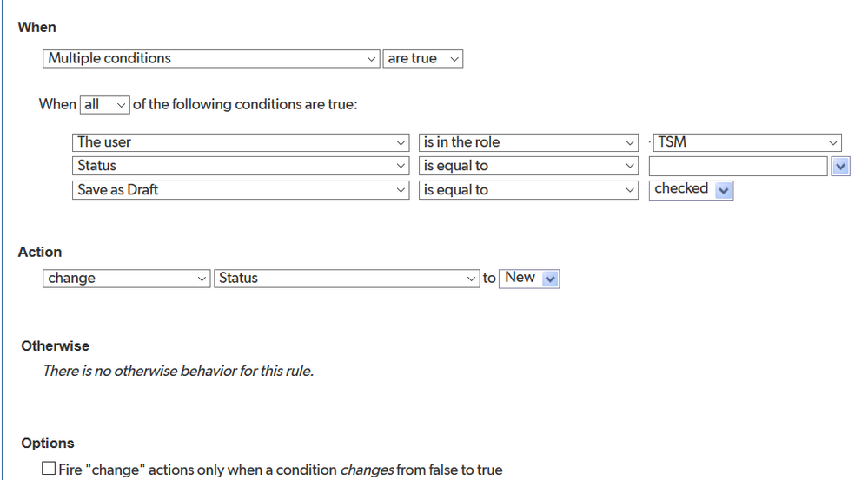This screenshot has height=480, width=868.
Task: Open the 'are true' dropdown
Action: tap(423, 59)
